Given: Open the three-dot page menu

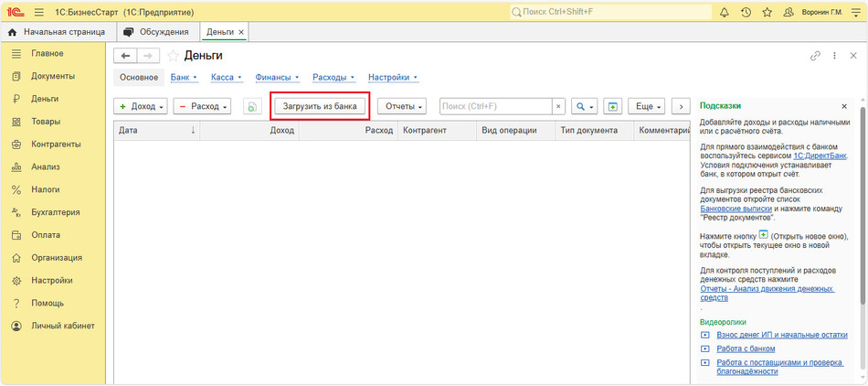Looking at the screenshot, I should 835,56.
